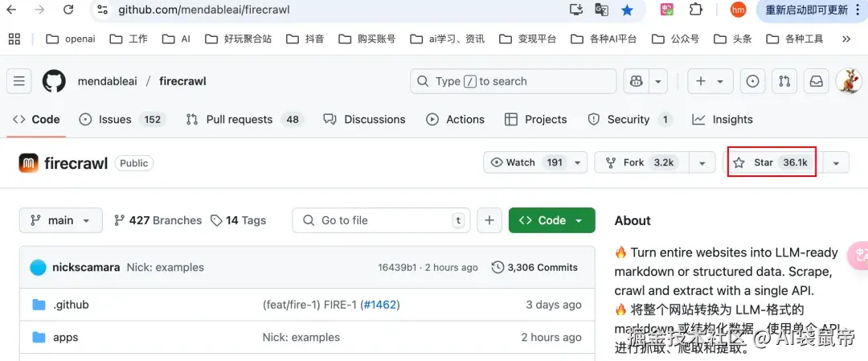This screenshot has height=361, width=868.
Task: Open the .github folder
Action: 71,305
